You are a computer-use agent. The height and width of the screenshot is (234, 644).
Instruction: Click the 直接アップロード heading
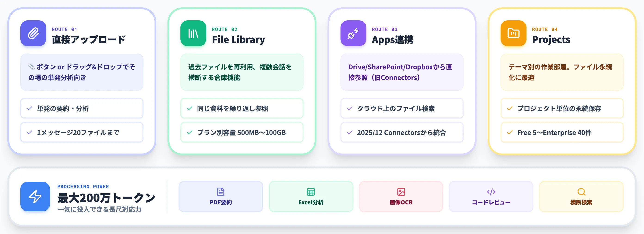pyautogui.click(x=89, y=40)
